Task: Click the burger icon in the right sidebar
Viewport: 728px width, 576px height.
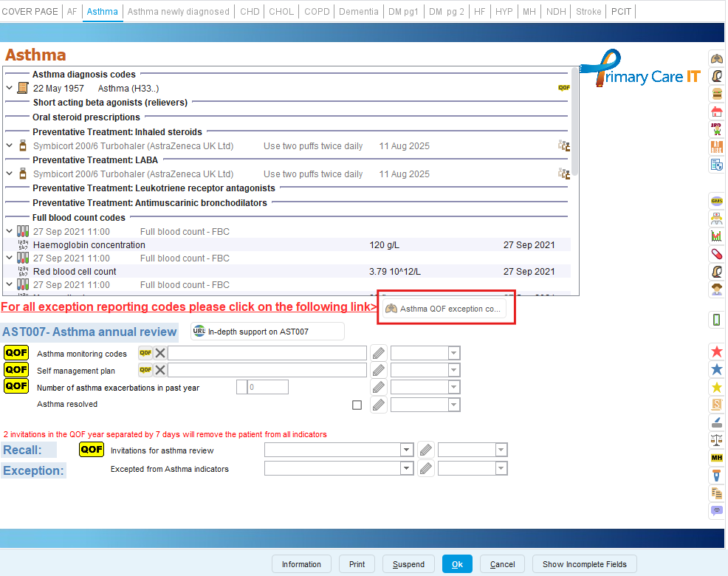Action: 715,94
